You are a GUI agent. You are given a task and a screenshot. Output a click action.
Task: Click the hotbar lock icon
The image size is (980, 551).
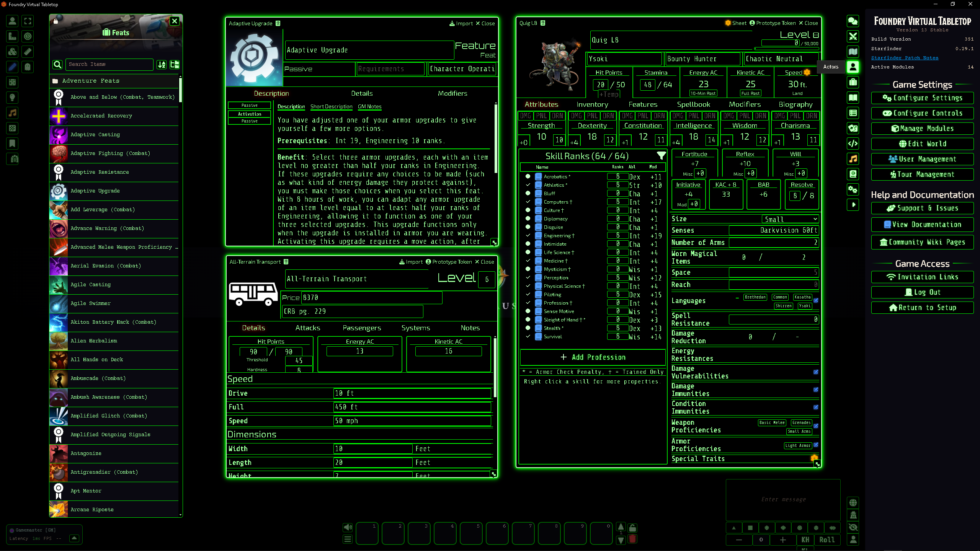[632, 528]
